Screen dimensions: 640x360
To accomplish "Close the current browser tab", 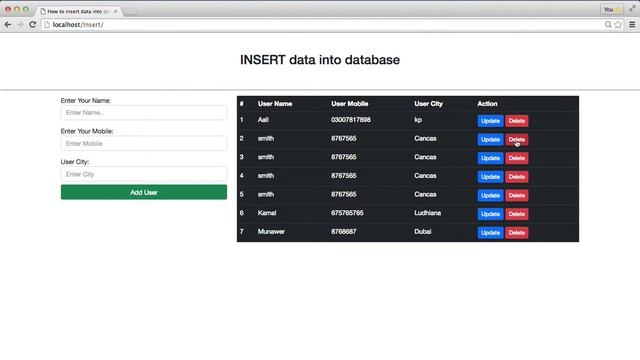I will [x=116, y=11].
